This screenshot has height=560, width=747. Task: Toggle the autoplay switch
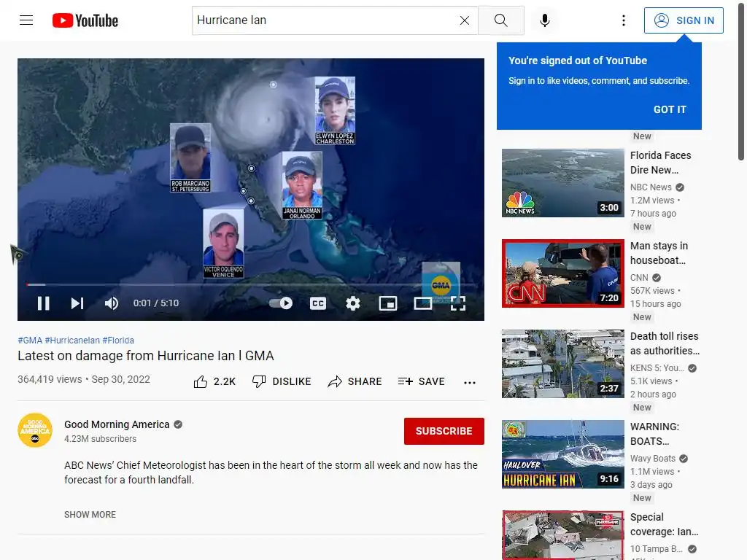[281, 303]
